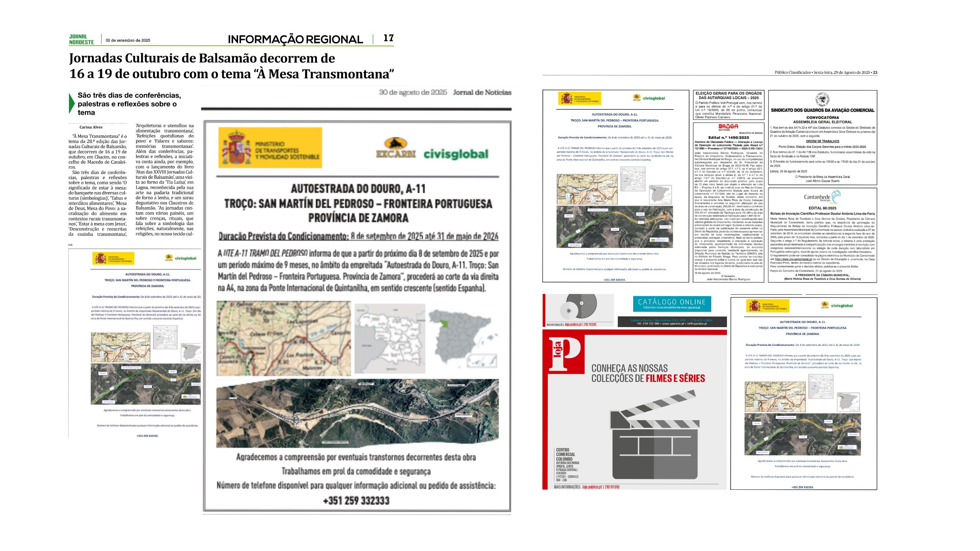The image size is (980, 551).
Task: Click the Jornal Nordeste green logo
Action: click(x=81, y=39)
